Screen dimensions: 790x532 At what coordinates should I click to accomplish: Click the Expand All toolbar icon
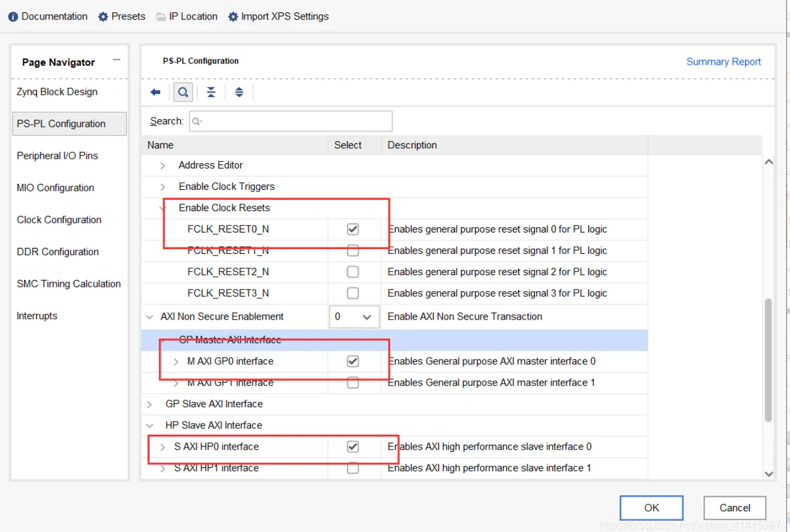coord(239,92)
